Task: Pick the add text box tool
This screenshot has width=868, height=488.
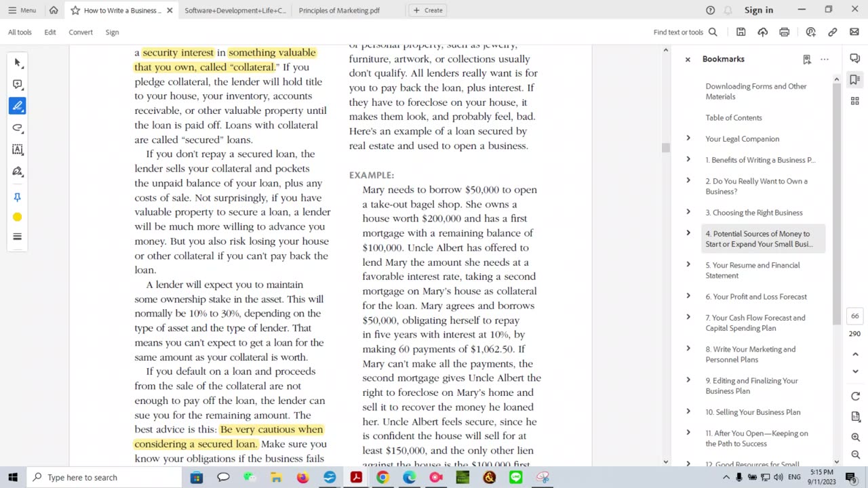Action: (x=18, y=149)
